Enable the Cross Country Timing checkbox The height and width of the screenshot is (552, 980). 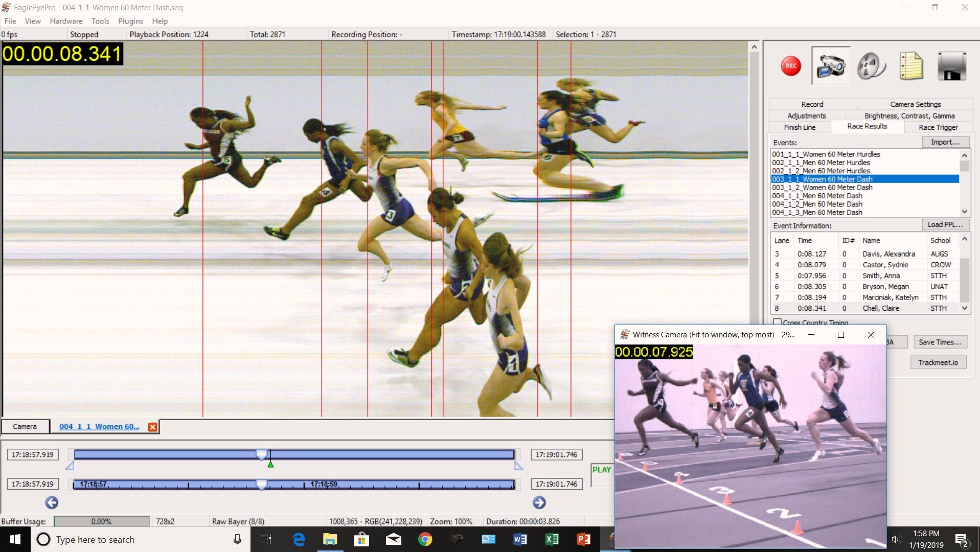click(778, 323)
